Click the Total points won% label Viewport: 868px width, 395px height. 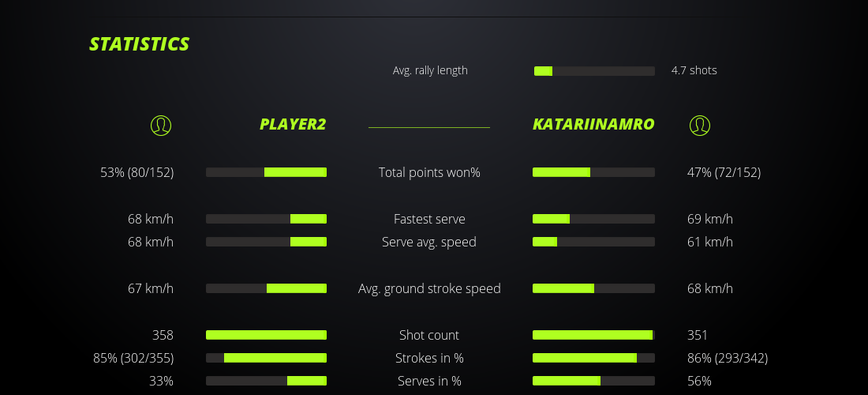pos(429,172)
